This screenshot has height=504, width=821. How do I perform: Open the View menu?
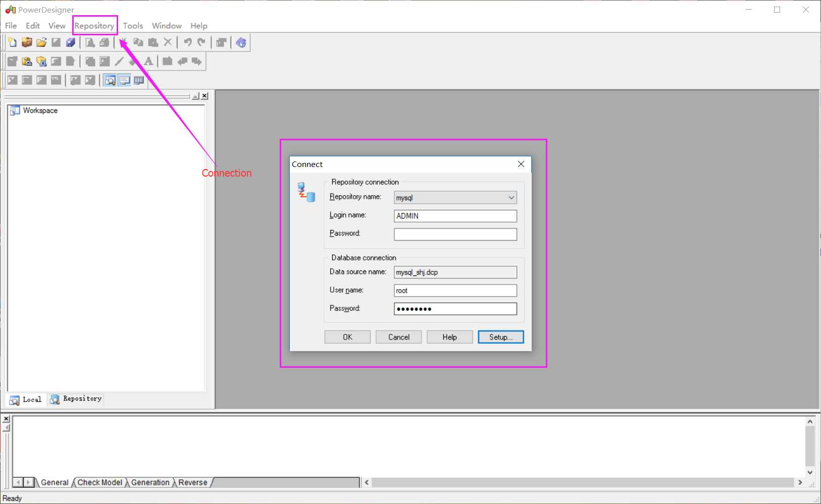point(57,26)
